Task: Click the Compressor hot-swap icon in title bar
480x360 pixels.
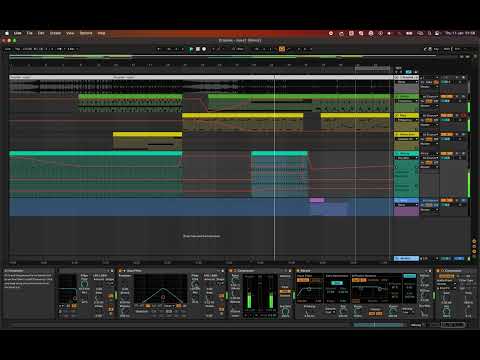Action: 286,271
